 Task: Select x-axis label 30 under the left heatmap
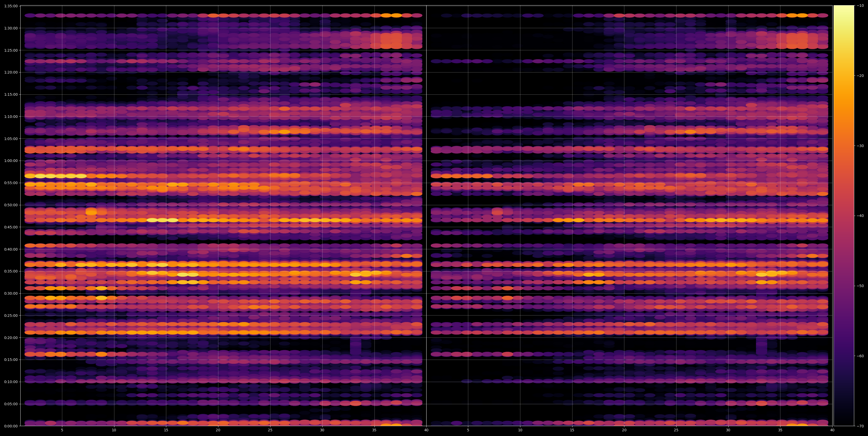322,430
